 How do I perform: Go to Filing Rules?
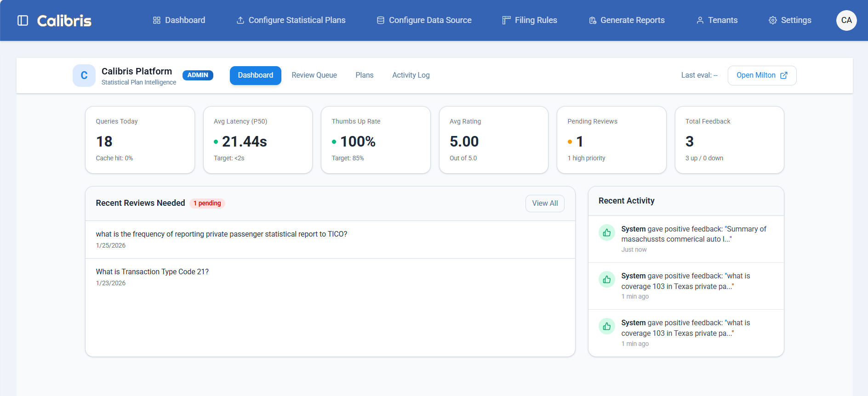pos(530,20)
